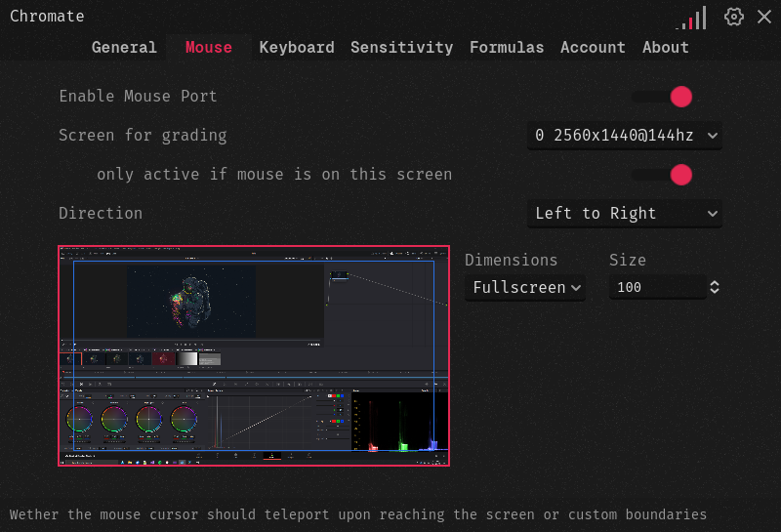
Task: Go to the Sensitivity tab
Action: point(401,47)
